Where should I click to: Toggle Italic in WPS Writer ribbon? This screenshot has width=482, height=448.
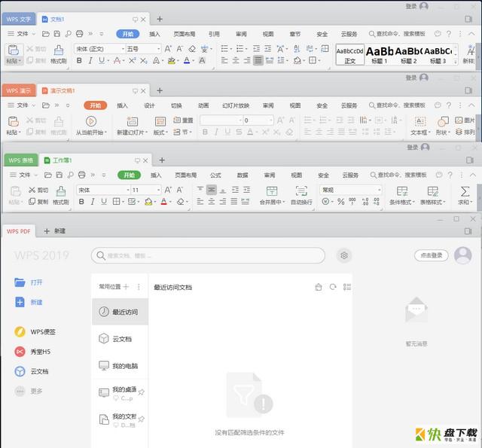tap(90, 60)
